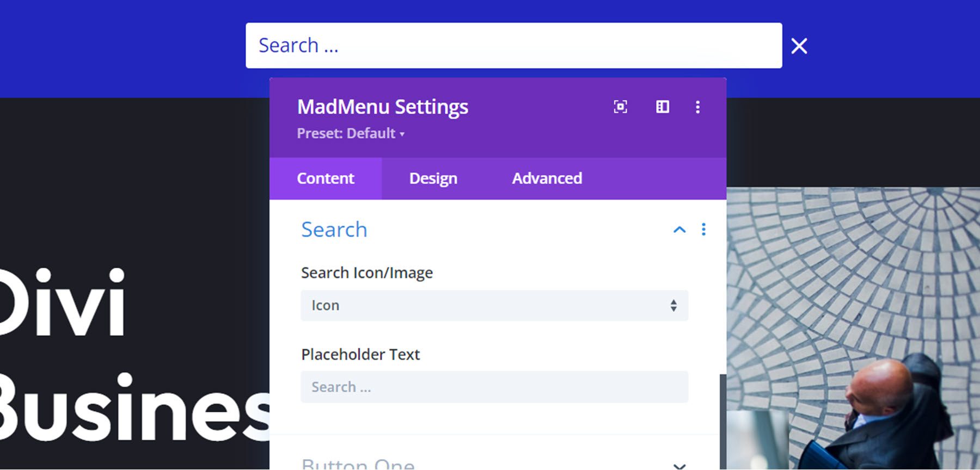Screen dimensions: 980x470
Task: Switch to the Design tab
Action: [x=433, y=178]
